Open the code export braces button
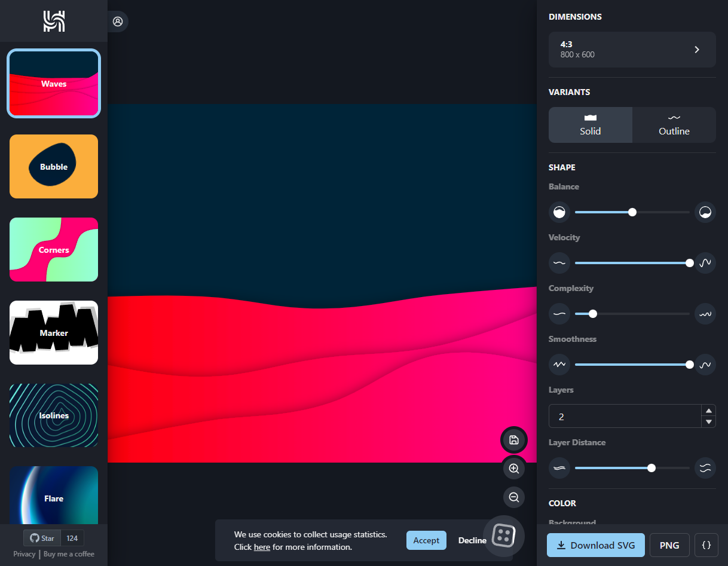 point(706,545)
